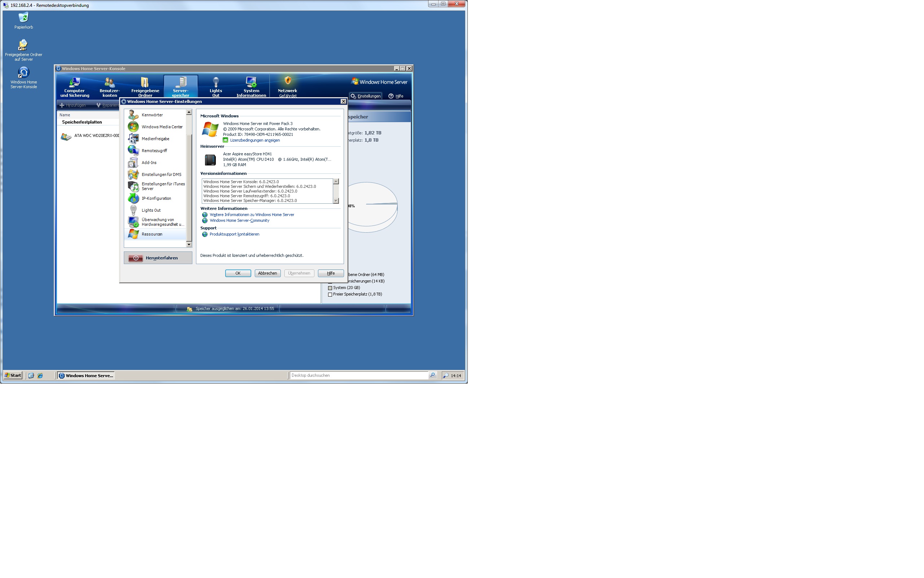Click Freier Speicherplatz legend swatch
The height and width of the screenshot is (578, 924).
(x=330, y=295)
